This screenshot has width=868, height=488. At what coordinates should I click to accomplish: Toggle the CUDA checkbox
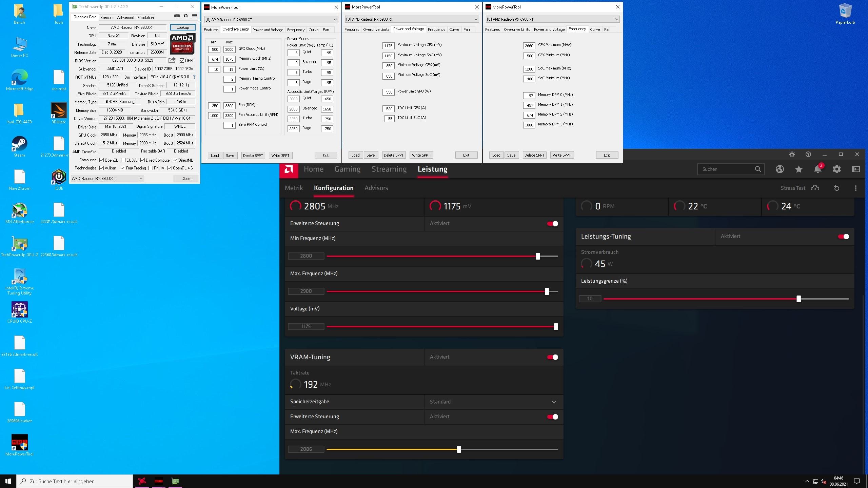pos(123,160)
